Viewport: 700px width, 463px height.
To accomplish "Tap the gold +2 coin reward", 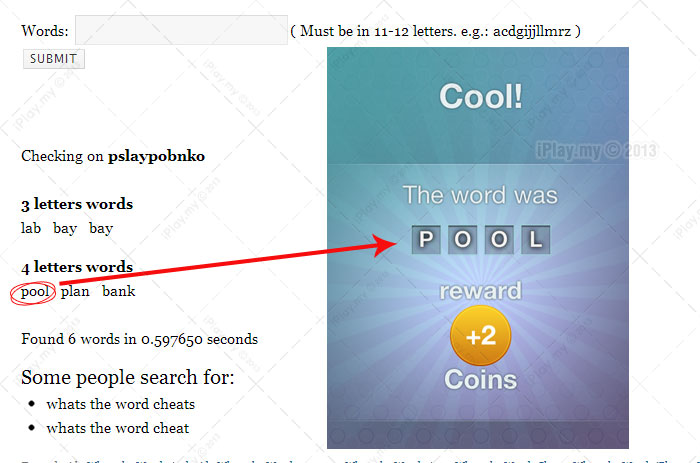I will point(480,336).
